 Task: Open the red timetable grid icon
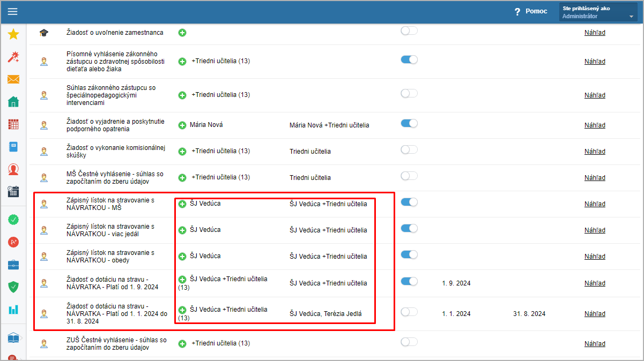(x=13, y=124)
